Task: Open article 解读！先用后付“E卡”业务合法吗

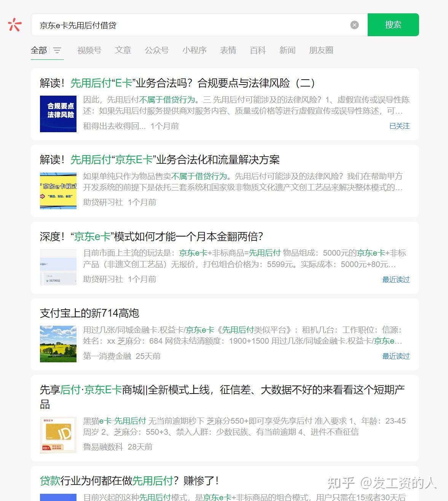Action: coord(177,83)
